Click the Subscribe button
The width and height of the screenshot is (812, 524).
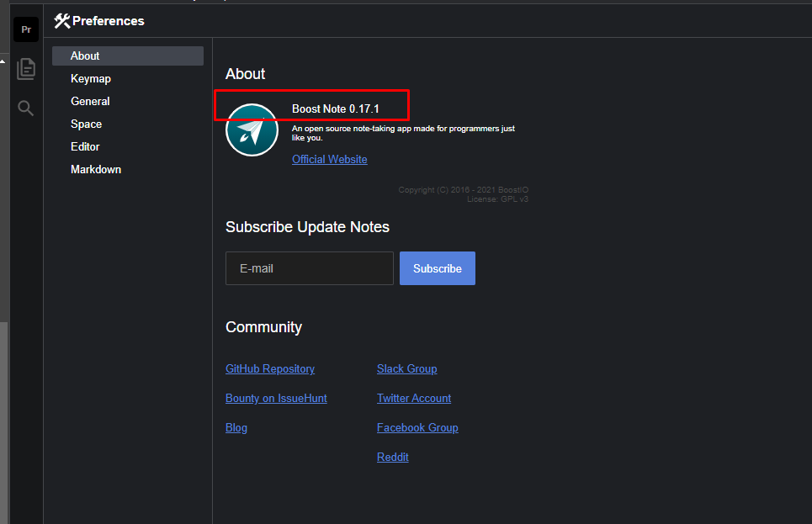[438, 268]
